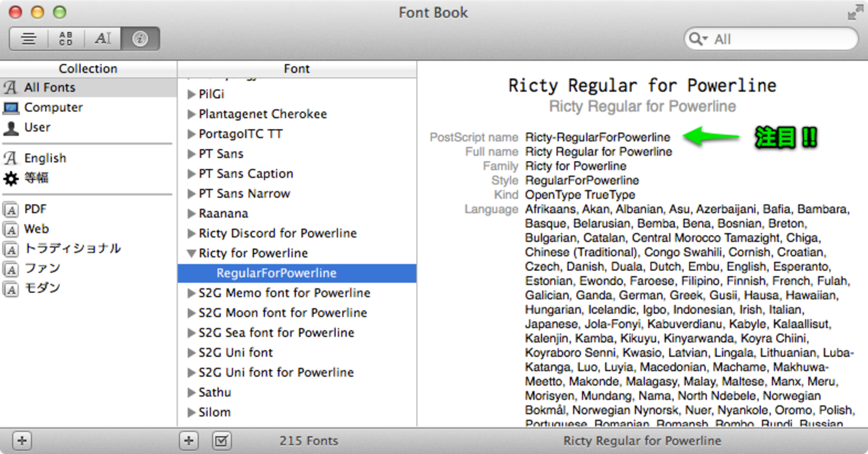Click the 215 Fonts status text
The image size is (868, 454).
(x=308, y=441)
